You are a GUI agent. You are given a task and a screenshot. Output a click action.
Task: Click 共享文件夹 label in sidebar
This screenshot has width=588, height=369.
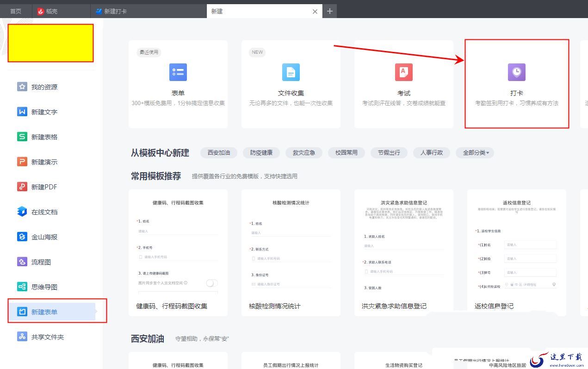(48, 337)
